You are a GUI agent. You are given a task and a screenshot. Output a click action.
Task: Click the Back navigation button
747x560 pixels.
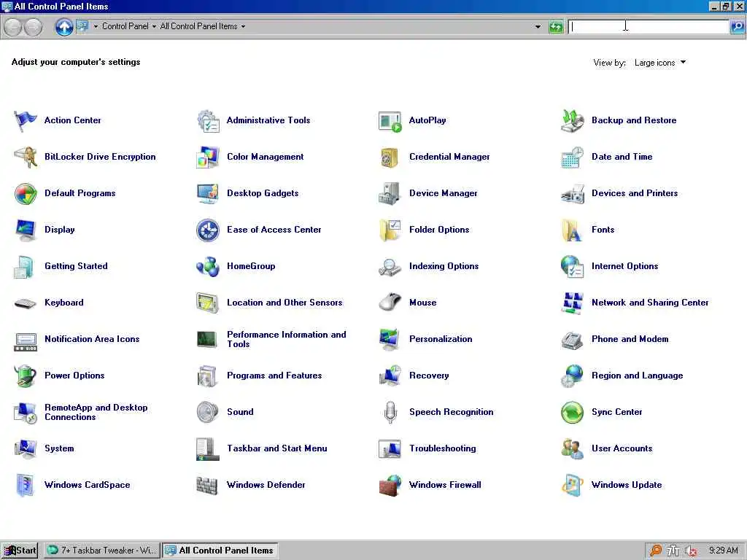click(x=13, y=27)
